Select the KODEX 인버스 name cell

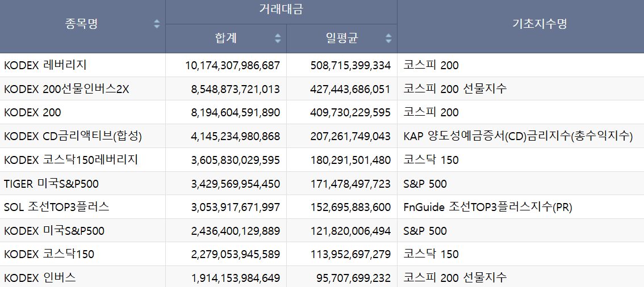point(40,277)
